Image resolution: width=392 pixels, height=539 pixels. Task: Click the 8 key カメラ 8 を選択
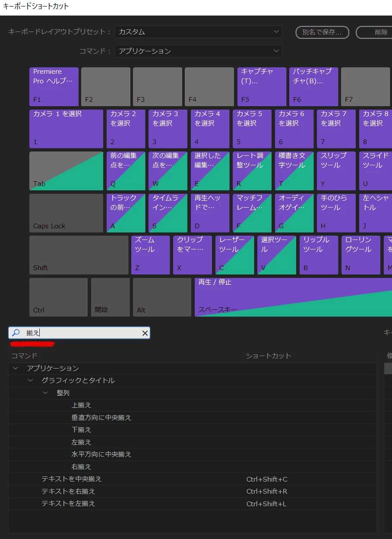point(376,129)
